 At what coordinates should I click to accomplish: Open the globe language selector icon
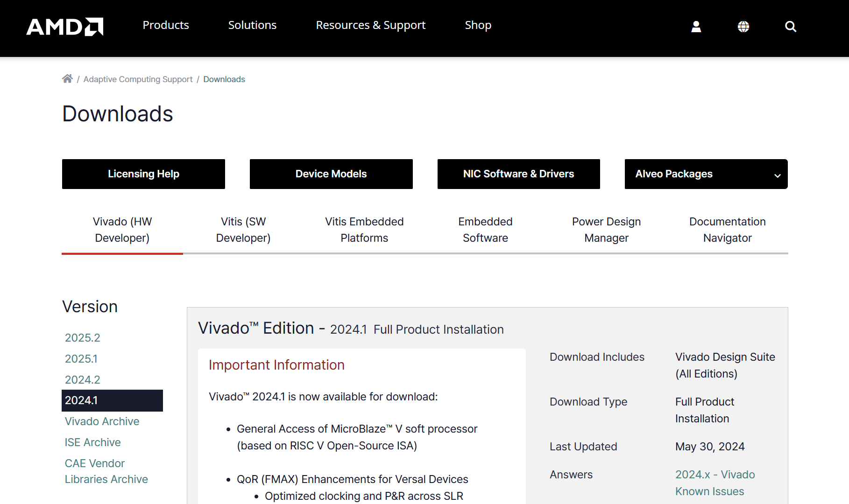coord(743,27)
